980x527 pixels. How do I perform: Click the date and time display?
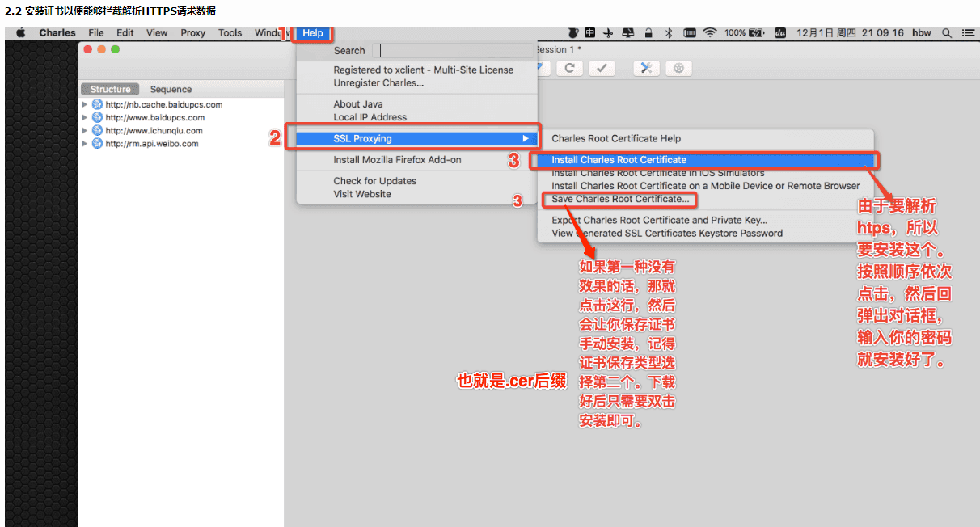click(850, 33)
